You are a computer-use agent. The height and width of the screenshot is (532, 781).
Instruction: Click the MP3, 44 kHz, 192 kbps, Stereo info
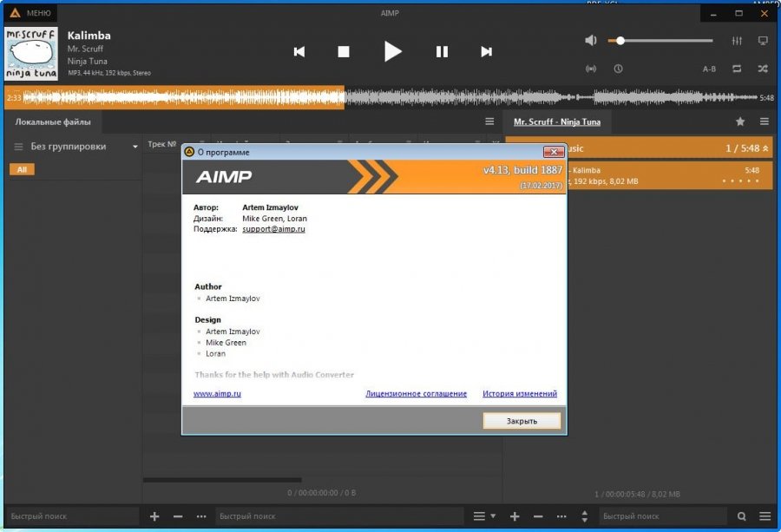[109, 73]
